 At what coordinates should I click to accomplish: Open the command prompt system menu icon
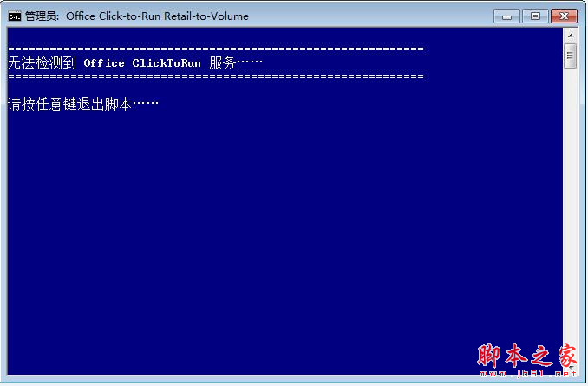[15, 16]
